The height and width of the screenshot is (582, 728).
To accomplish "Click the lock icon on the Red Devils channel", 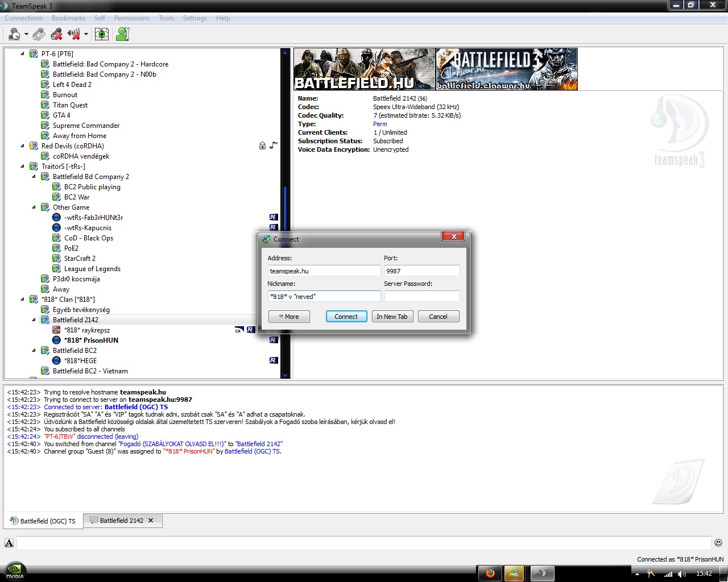I will click(x=262, y=145).
